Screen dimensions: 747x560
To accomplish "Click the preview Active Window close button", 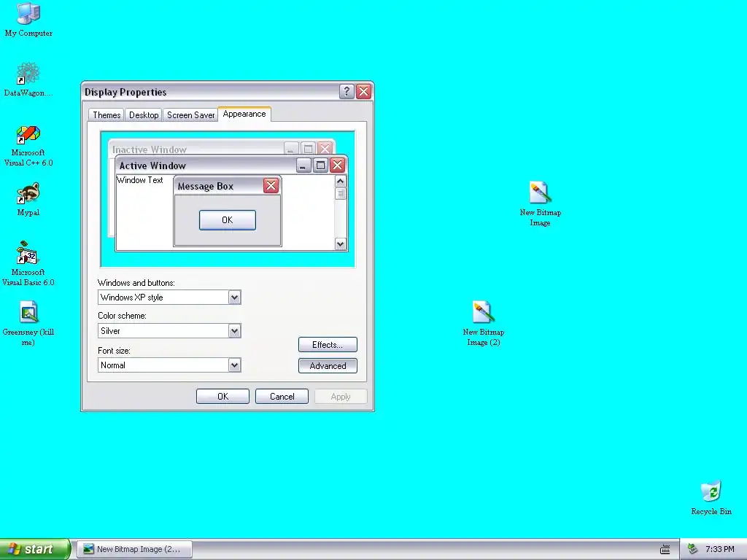I will [x=337, y=166].
